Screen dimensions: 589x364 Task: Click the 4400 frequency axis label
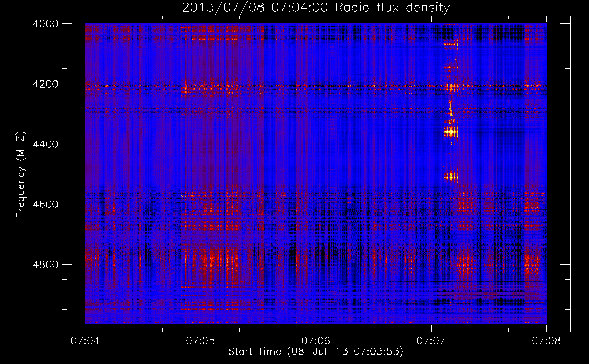[46, 144]
